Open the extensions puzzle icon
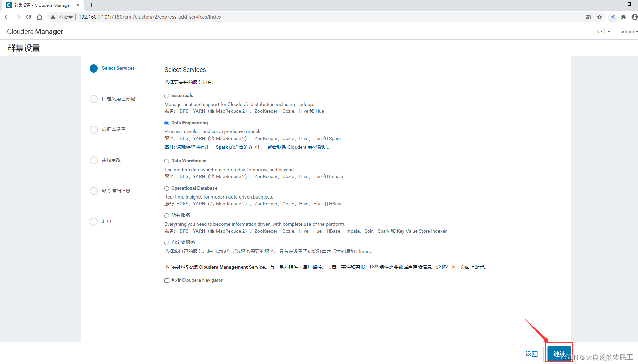Viewport: 638px width, 364px height. click(624, 17)
